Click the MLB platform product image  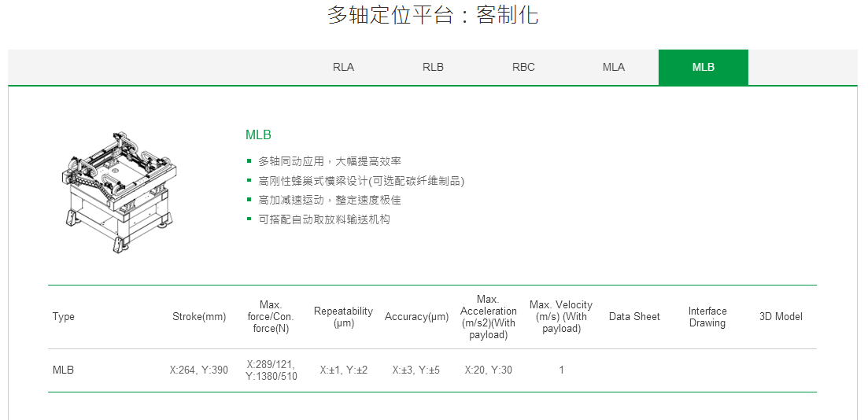(120, 191)
